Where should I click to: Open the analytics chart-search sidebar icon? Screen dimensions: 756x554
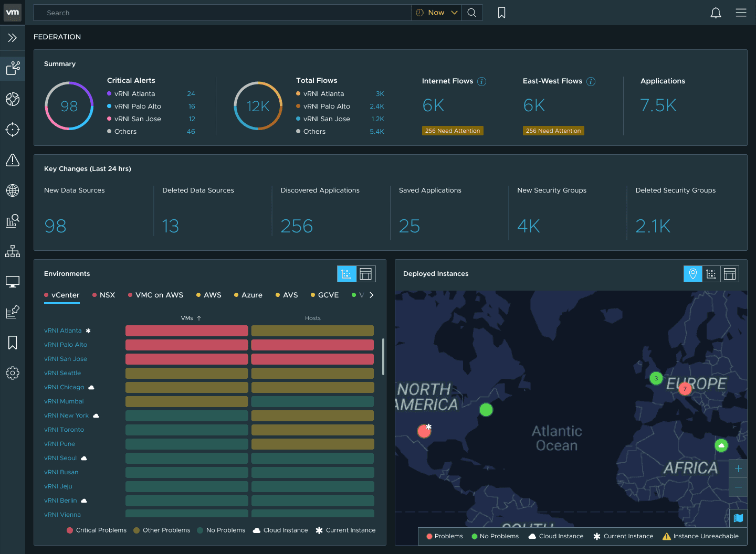click(x=13, y=221)
